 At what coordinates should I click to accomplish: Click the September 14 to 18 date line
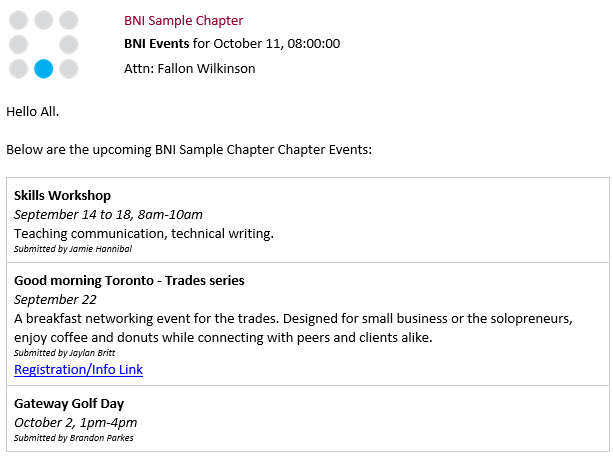[x=108, y=214]
